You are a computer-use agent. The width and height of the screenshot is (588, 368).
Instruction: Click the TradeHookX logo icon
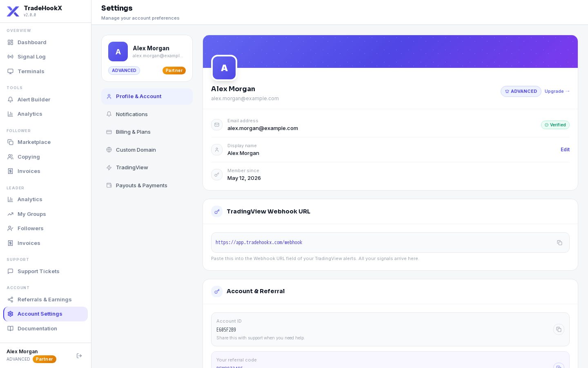pyautogui.click(x=13, y=11)
